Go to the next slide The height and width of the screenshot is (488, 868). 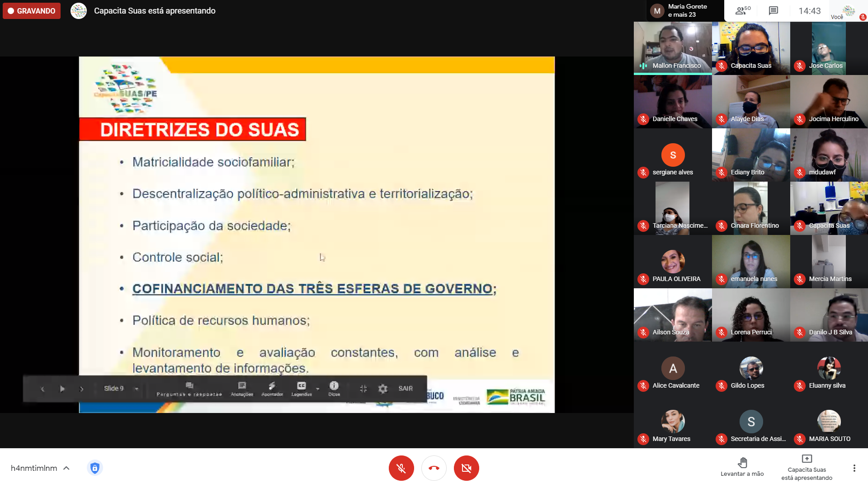click(81, 389)
